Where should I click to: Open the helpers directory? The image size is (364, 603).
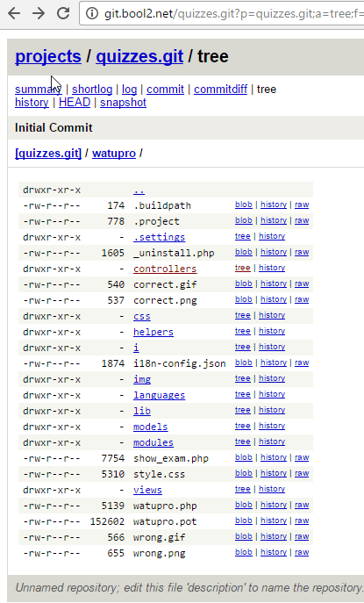(153, 332)
